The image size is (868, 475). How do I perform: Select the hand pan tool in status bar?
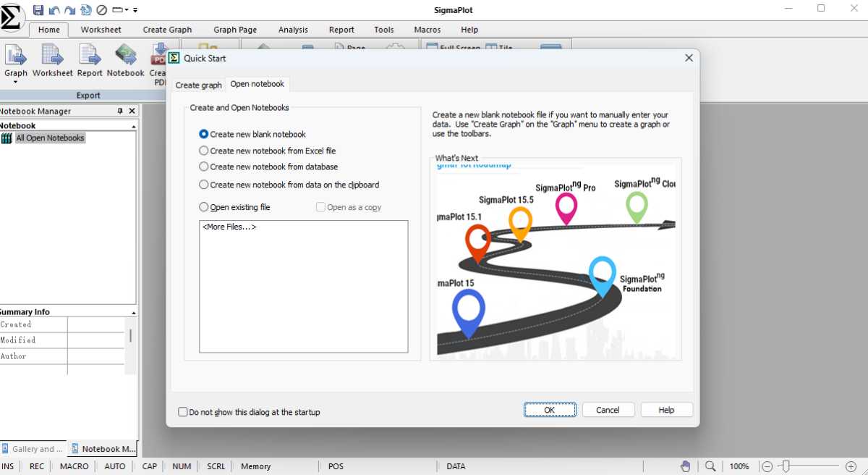[x=685, y=466]
